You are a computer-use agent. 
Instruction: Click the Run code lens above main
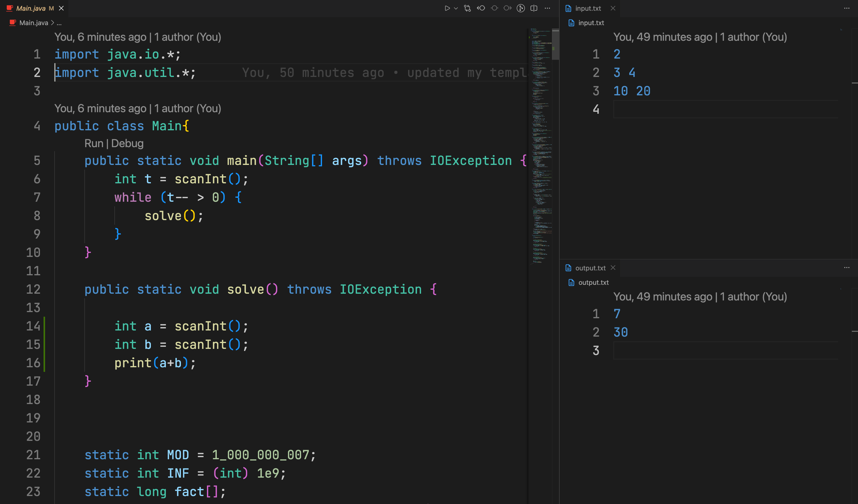pyautogui.click(x=94, y=143)
